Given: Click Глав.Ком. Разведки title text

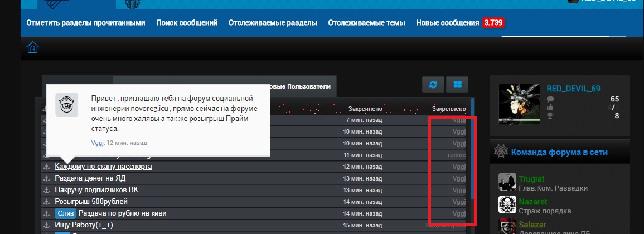Looking at the screenshot, I should pyautogui.click(x=553, y=188).
